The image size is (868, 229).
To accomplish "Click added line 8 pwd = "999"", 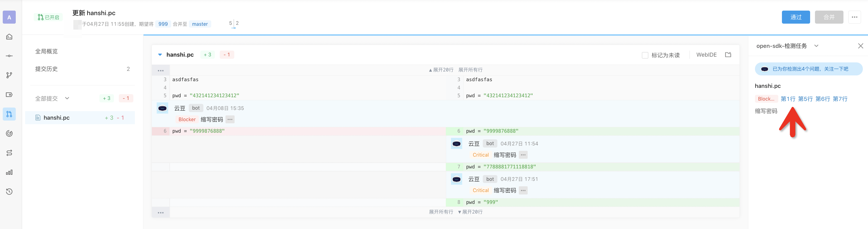I will coord(593,202).
